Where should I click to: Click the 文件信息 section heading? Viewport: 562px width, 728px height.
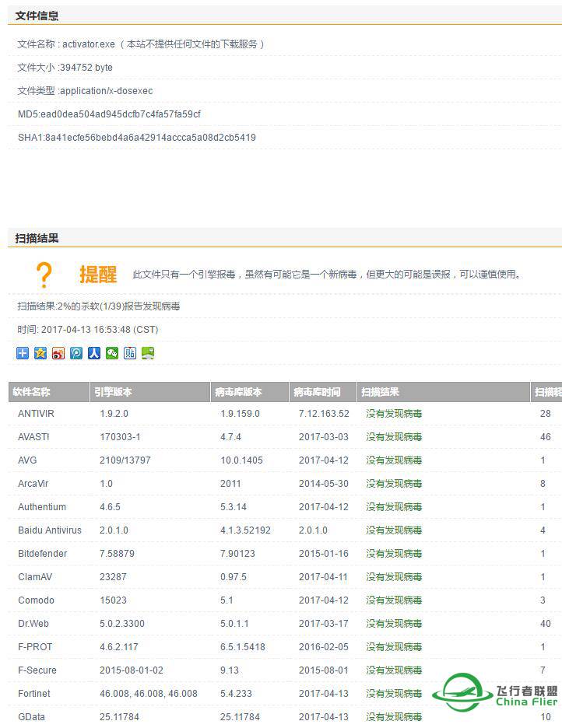pyautogui.click(x=37, y=16)
